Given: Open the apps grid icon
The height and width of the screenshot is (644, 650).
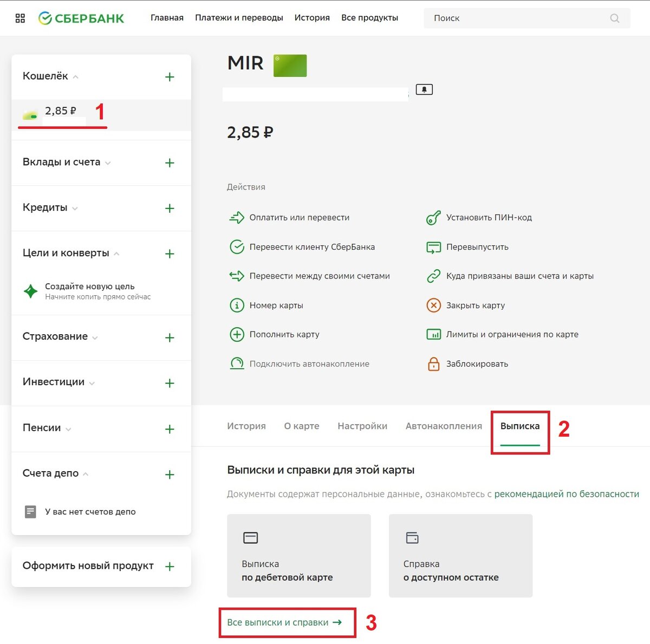Looking at the screenshot, I should point(20,18).
